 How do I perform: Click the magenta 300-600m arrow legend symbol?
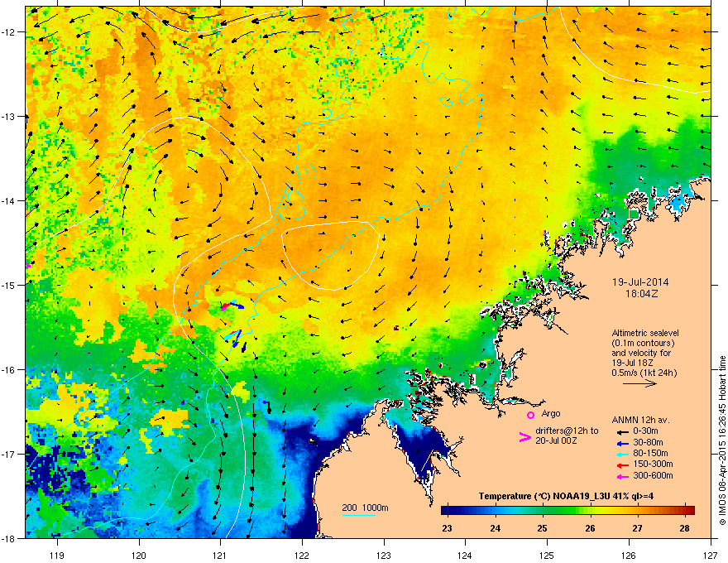click(x=623, y=476)
